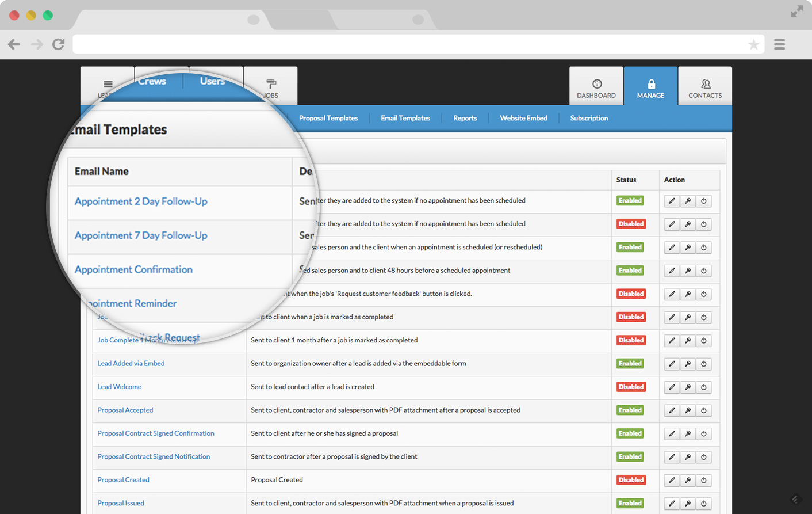Open the Jobs paint roller icon
812x514 pixels.
point(271,84)
